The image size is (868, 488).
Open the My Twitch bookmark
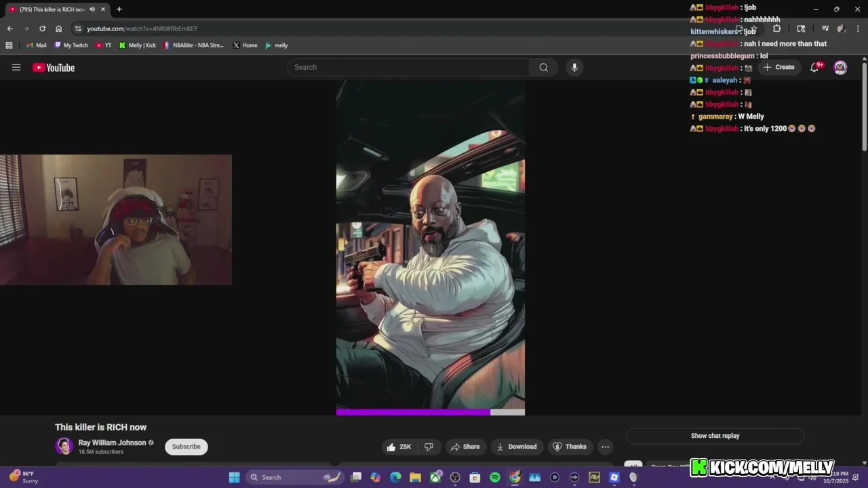71,45
